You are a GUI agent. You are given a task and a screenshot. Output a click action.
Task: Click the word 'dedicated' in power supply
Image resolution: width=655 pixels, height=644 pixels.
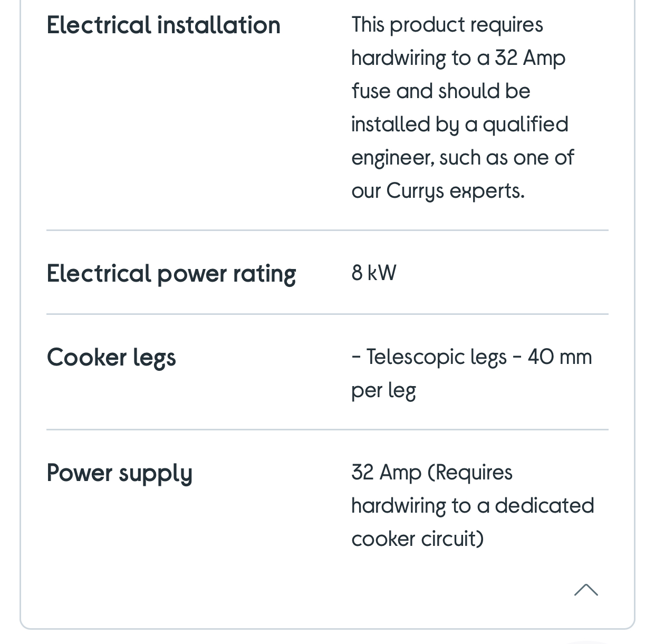(544, 506)
